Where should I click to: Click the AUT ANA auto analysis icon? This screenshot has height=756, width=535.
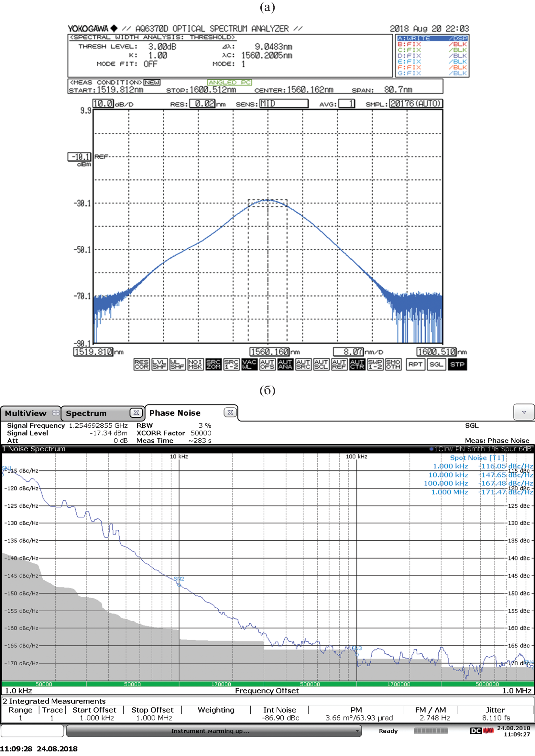point(285,364)
